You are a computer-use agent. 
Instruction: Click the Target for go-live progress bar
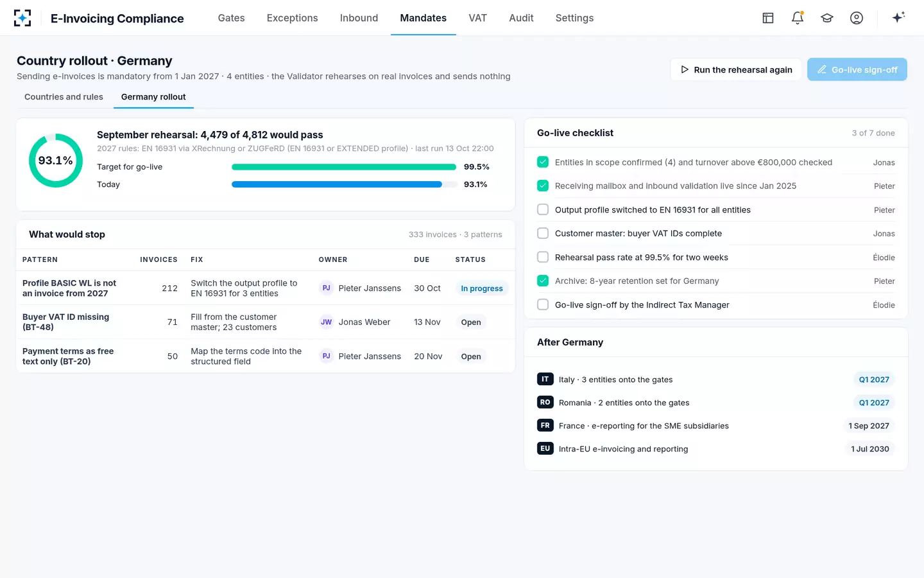[x=344, y=167]
